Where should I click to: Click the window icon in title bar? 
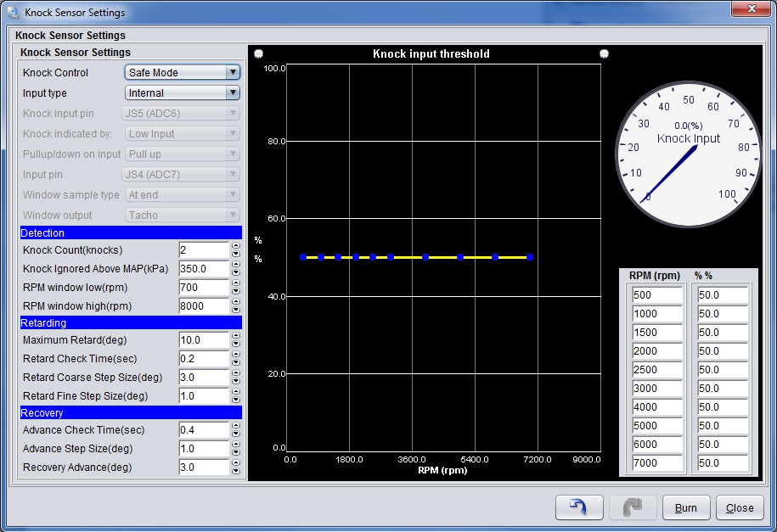pyautogui.click(x=13, y=13)
